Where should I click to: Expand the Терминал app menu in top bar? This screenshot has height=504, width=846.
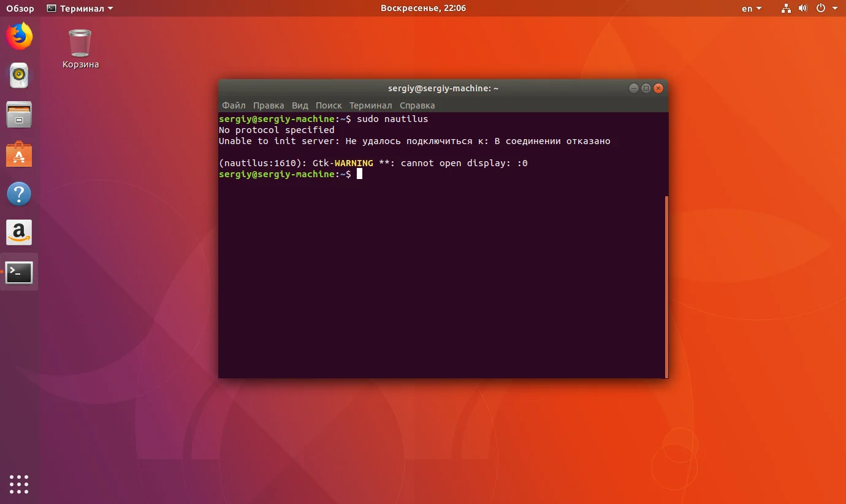[x=80, y=9]
